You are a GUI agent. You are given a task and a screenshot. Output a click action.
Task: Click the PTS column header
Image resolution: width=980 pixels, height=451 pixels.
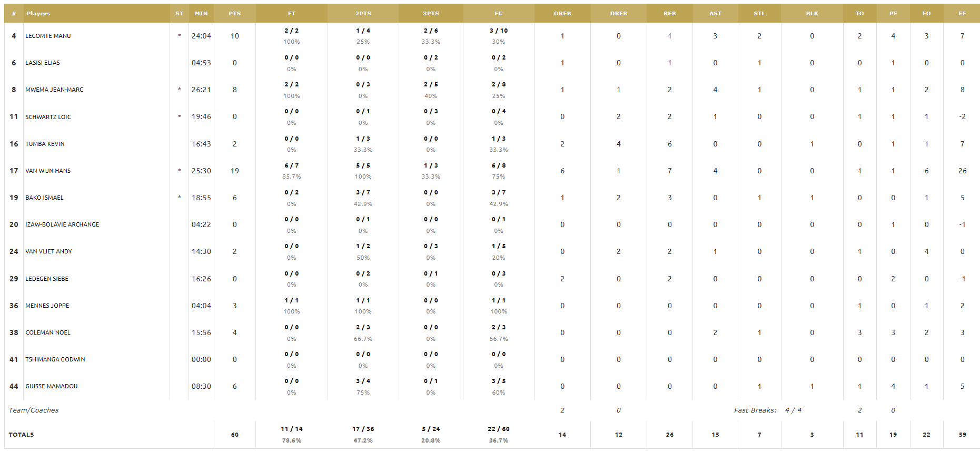click(x=235, y=14)
